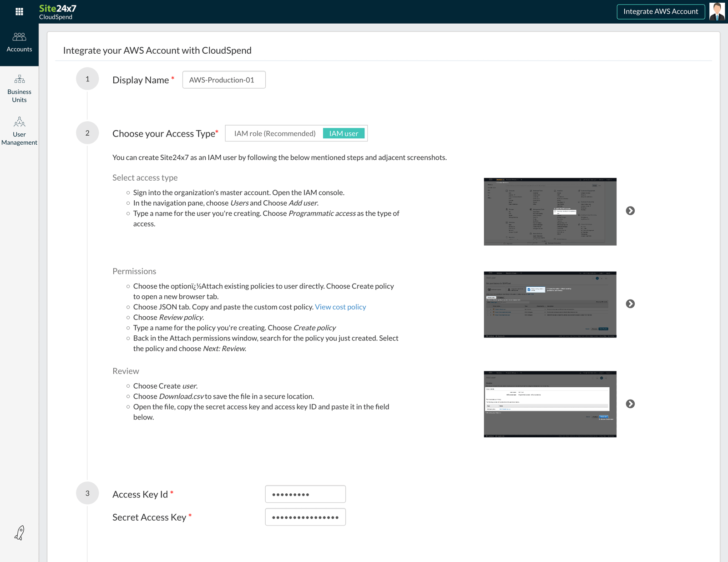Go to Business Units in sidebar
The image size is (728, 562).
(19, 88)
